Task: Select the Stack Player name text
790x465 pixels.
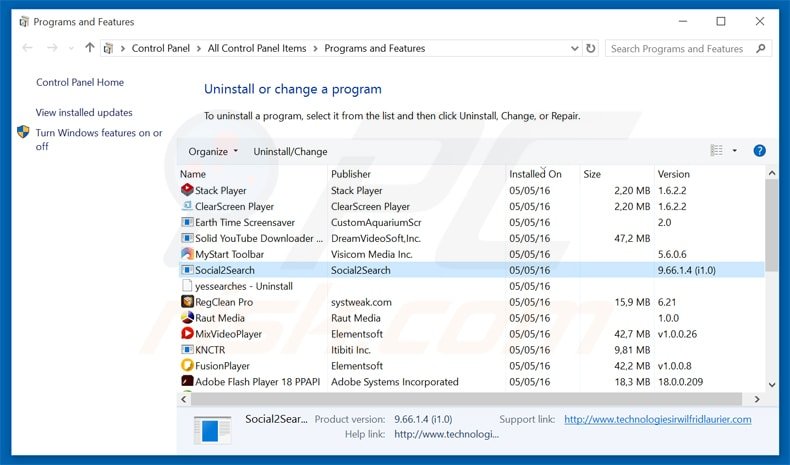Action: click(x=221, y=190)
